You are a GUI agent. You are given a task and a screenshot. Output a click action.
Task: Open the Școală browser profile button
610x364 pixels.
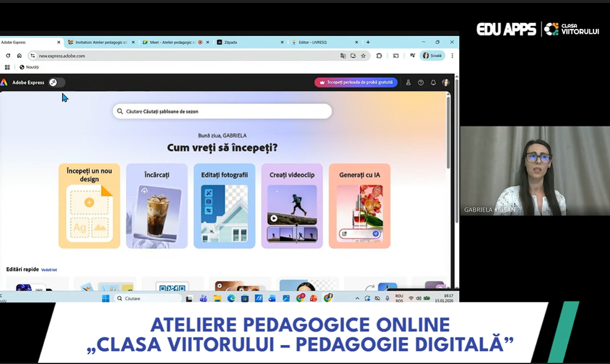pyautogui.click(x=433, y=56)
